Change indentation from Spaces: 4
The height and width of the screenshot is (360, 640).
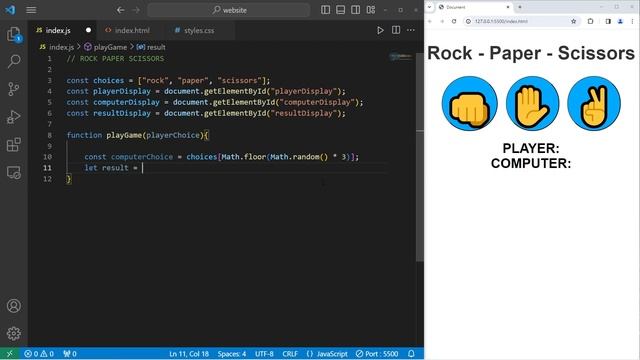pyautogui.click(x=231, y=353)
